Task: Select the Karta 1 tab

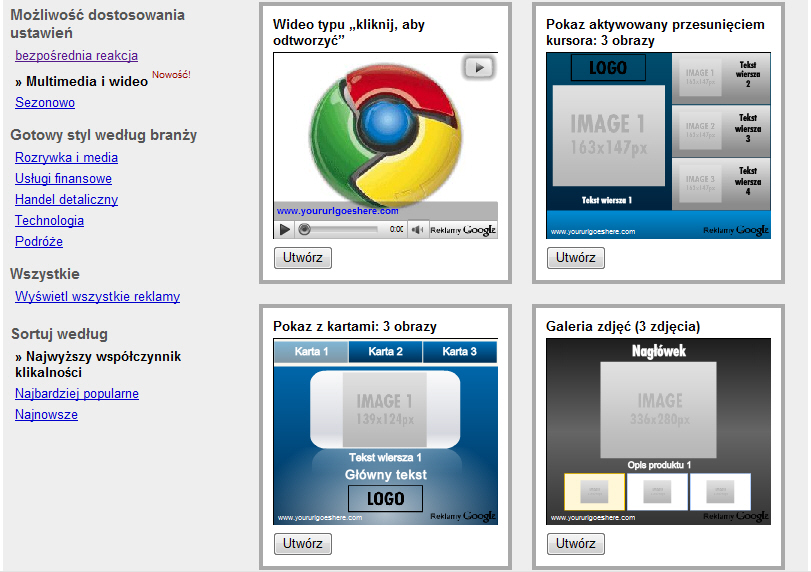Action: click(311, 352)
